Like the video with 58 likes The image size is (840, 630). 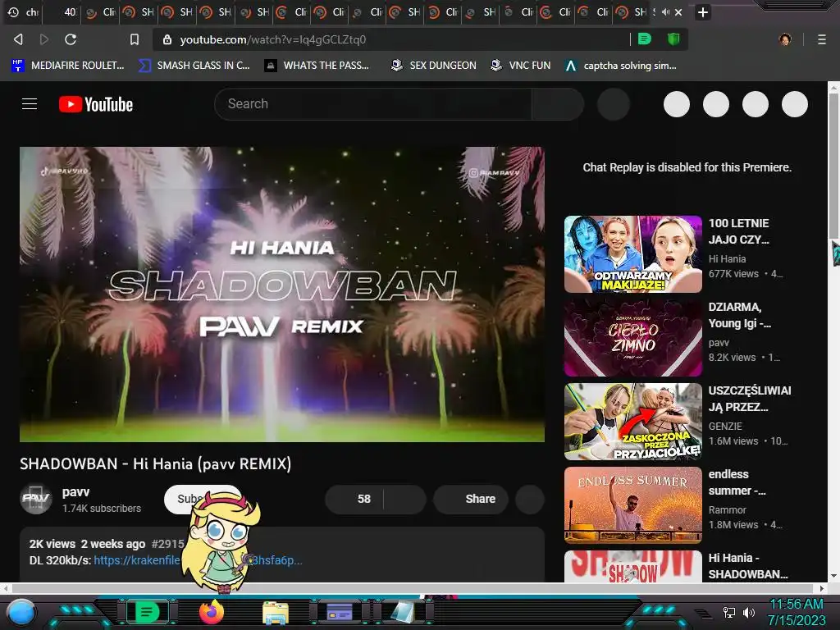(355, 499)
